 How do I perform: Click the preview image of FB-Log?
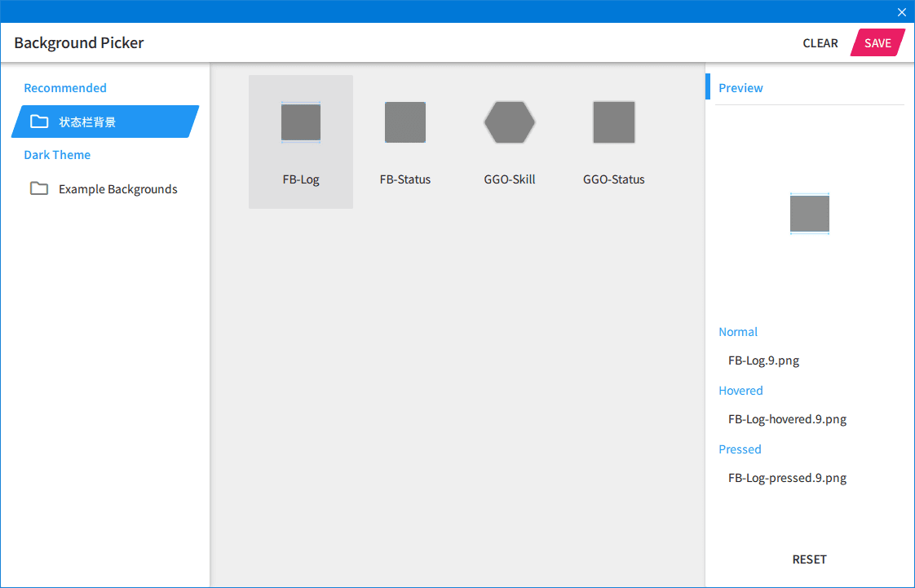tap(809, 214)
